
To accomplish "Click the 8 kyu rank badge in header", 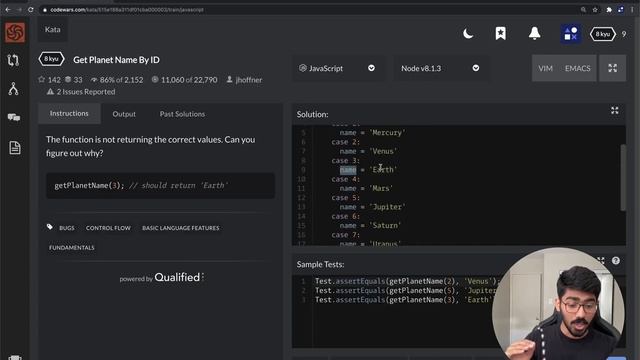I will pos(602,34).
